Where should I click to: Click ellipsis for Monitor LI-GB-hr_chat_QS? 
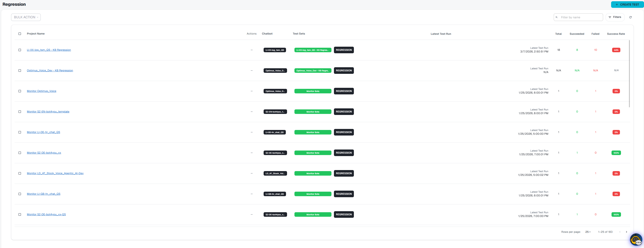coord(251,194)
